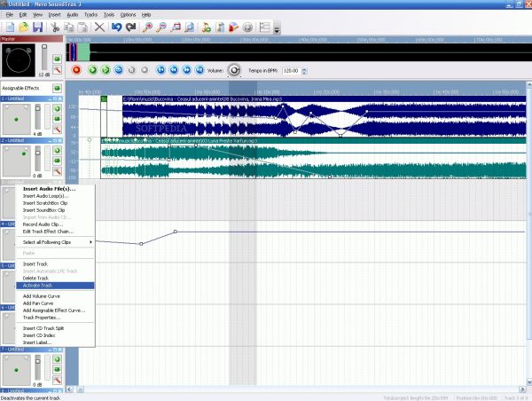Click the Undo arrow icon

click(x=117, y=28)
